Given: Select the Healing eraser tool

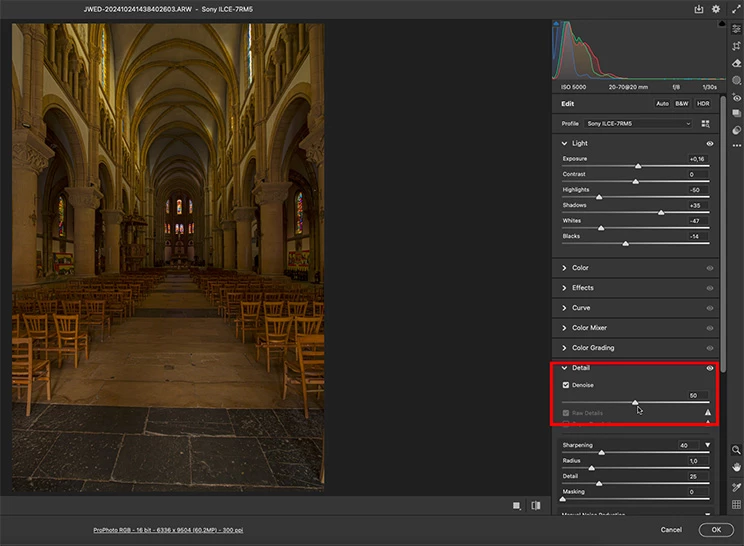Looking at the screenshot, I should pos(736,63).
